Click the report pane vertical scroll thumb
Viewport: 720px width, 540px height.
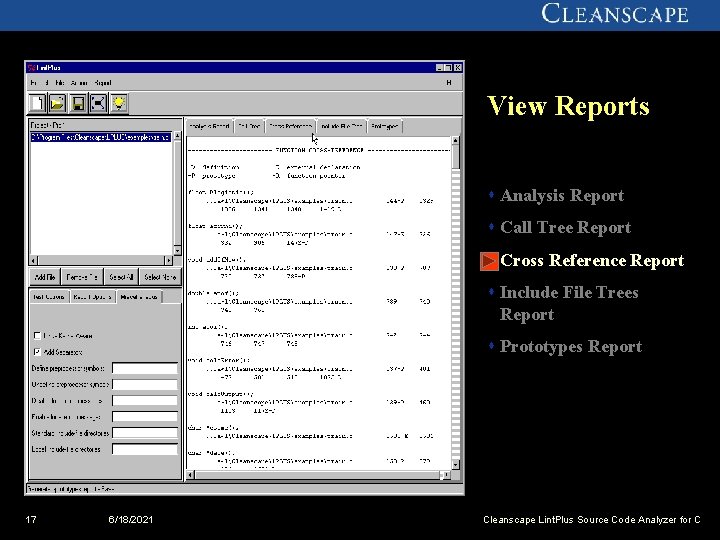point(455,157)
